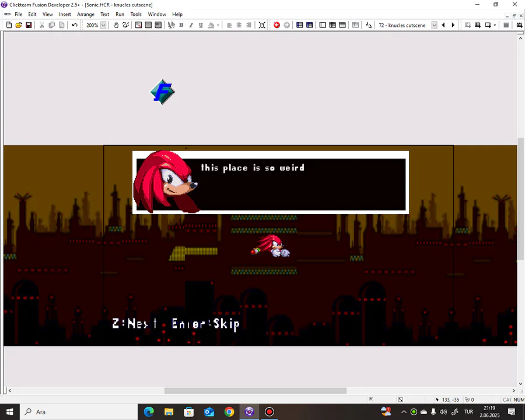
Task: Click the Bold formatting icon
Action: tap(181, 25)
